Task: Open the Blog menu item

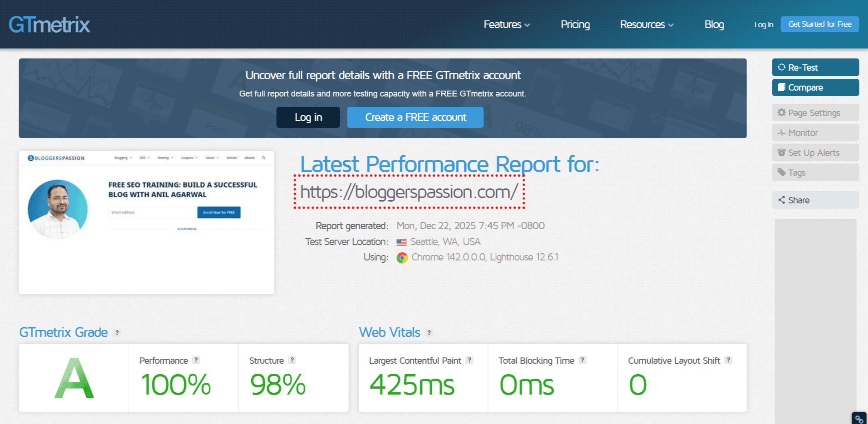Action: 714,25
